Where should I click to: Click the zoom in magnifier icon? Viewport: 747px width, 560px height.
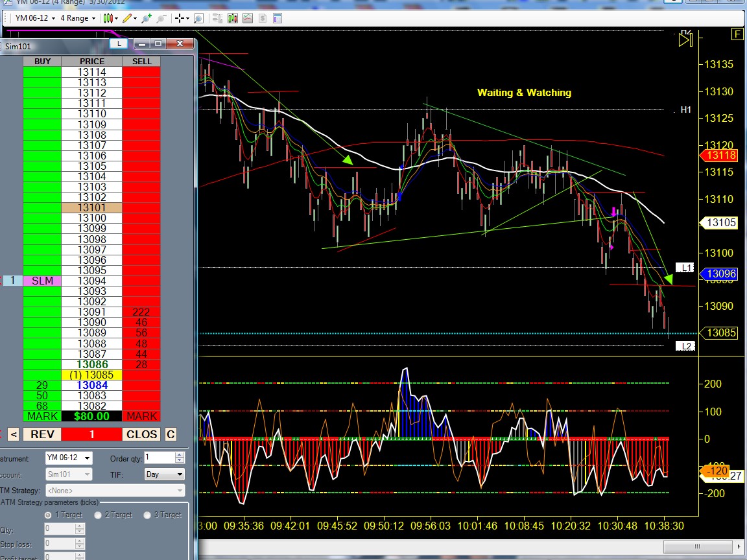pos(147,18)
